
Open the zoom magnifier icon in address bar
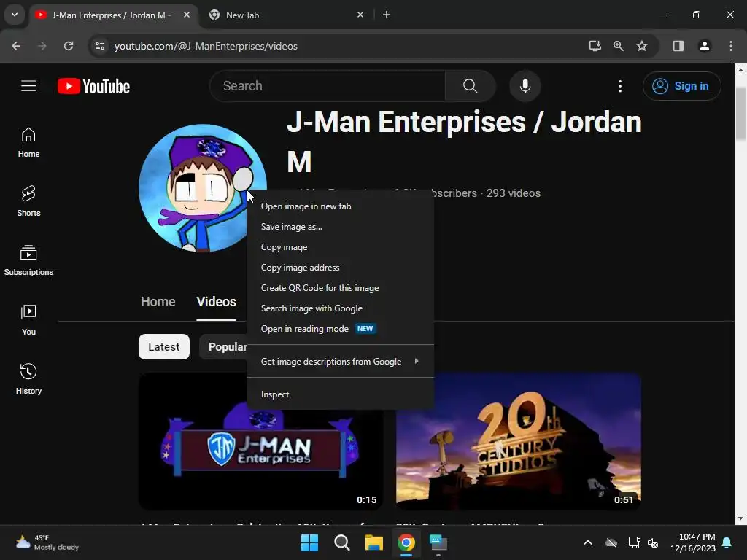click(x=619, y=46)
